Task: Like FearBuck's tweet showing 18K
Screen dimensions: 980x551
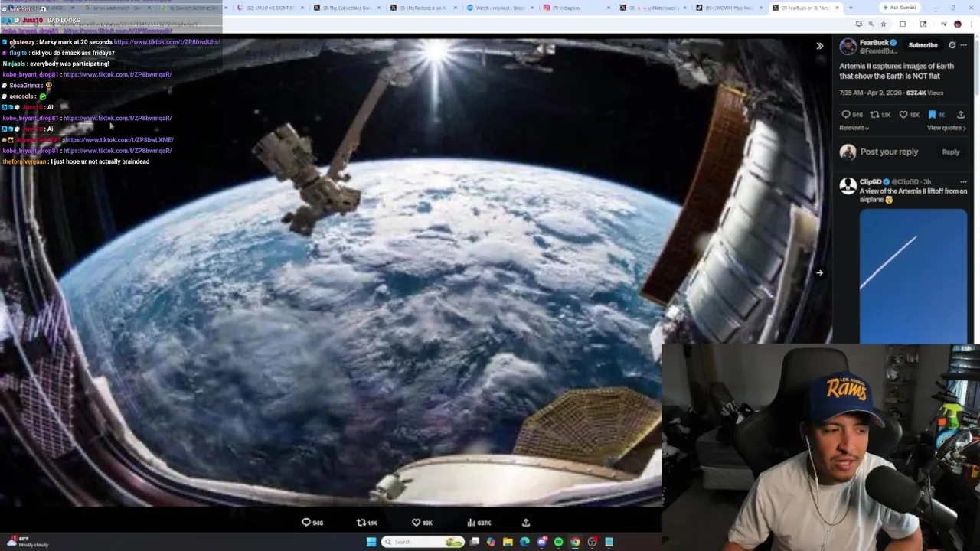Action: pyautogui.click(x=910, y=115)
